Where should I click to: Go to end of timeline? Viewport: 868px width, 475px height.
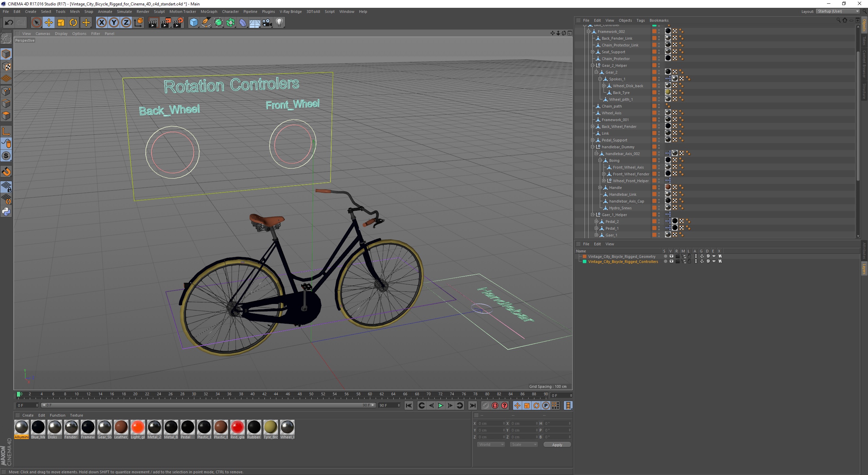pos(473,405)
